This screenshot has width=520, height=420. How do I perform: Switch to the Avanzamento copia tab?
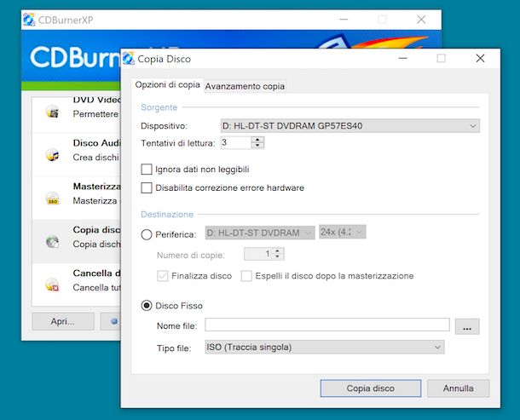245,86
